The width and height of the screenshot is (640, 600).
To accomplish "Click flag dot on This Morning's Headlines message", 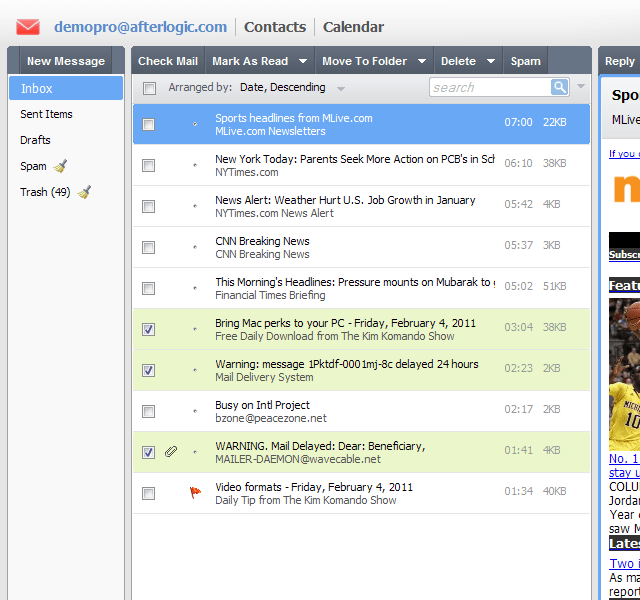I will click(195, 288).
